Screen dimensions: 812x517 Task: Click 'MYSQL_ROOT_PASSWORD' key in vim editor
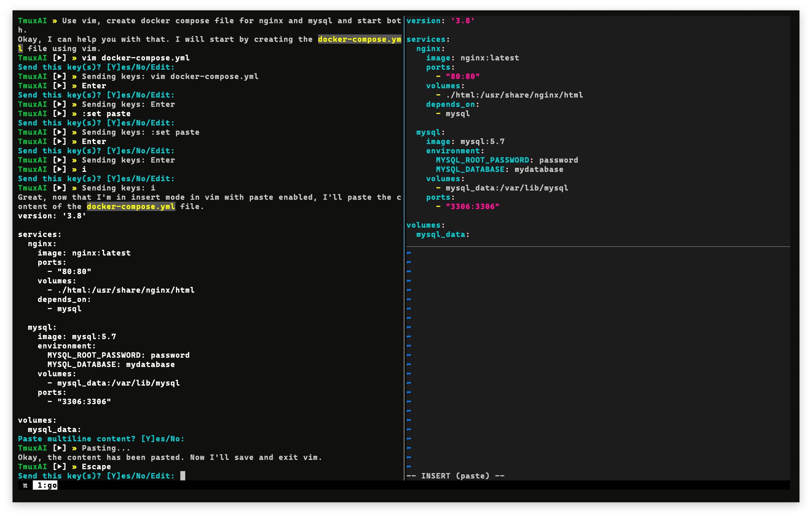click(x=482, y=160)
